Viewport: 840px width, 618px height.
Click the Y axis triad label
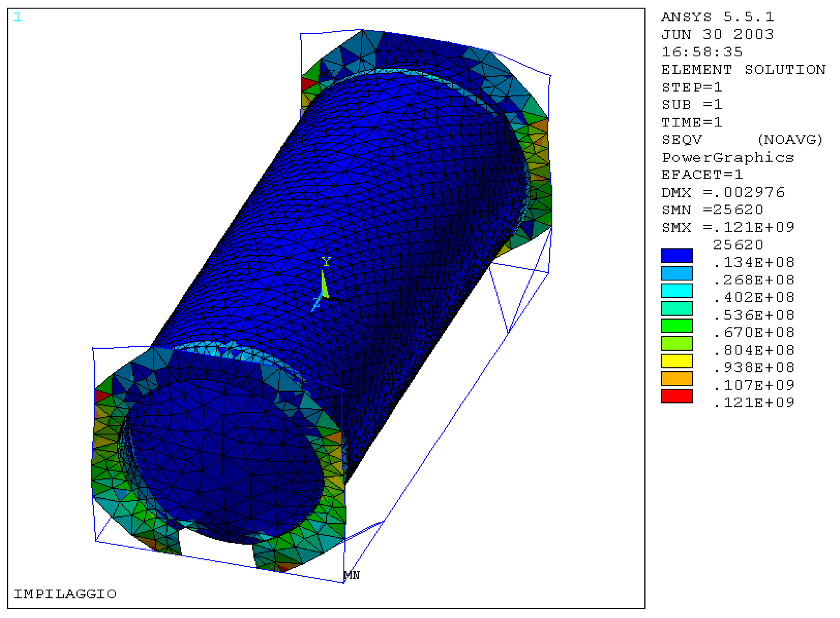326,262
